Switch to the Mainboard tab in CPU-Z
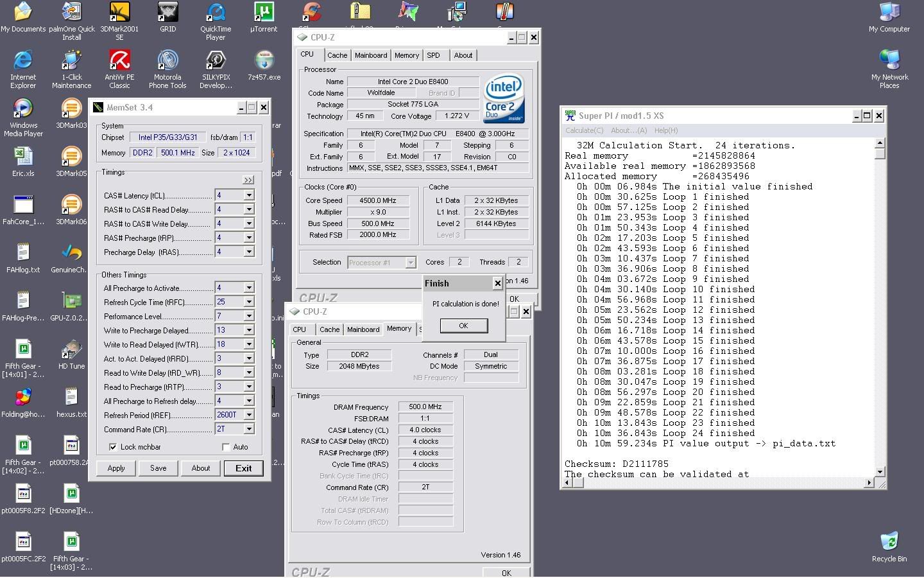 point(371,55)
